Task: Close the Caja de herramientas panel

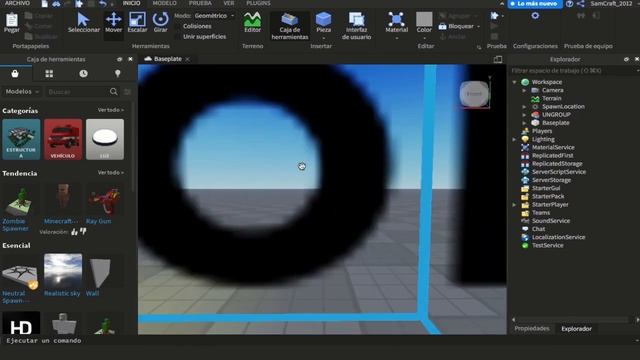Action: [x=130, y=59]
